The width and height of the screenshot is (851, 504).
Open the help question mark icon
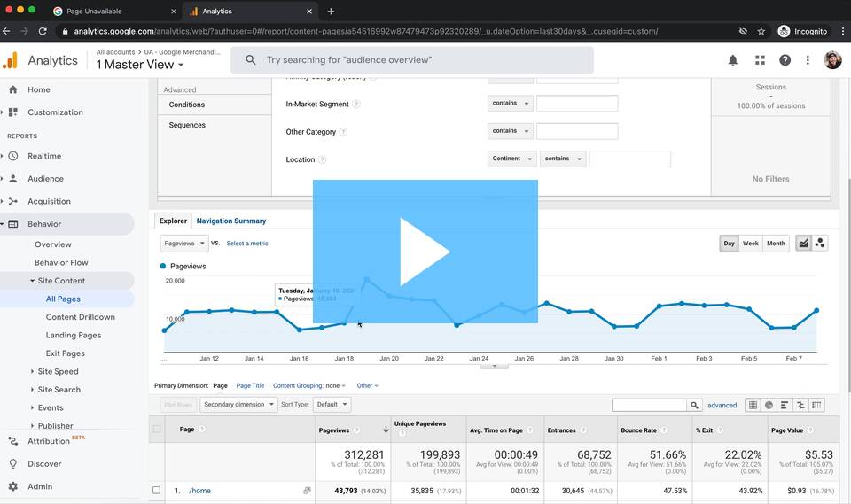tap(785, 60)
